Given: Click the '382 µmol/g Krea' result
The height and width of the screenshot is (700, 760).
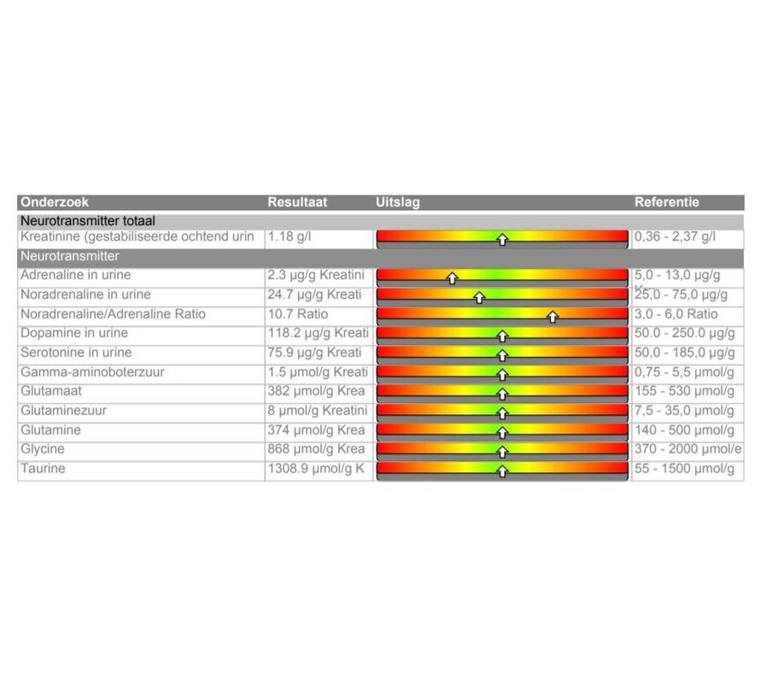Looking at the screenshot, I should 316,391.
